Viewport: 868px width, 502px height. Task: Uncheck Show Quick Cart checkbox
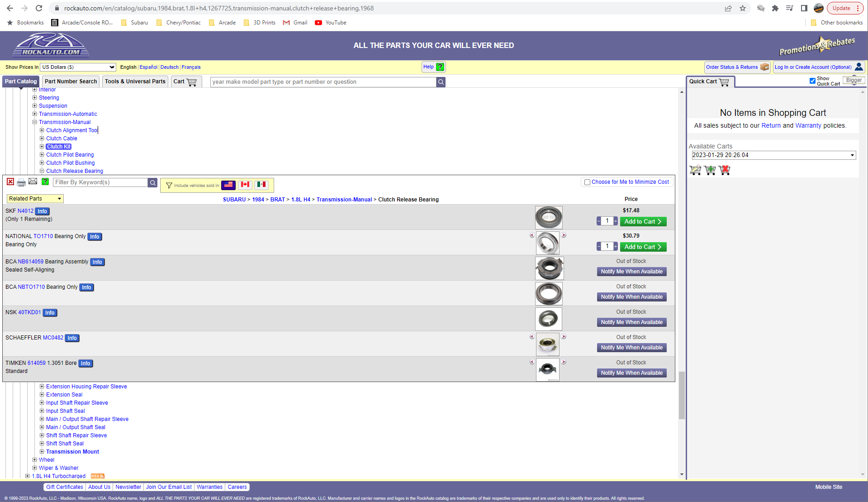812,81
